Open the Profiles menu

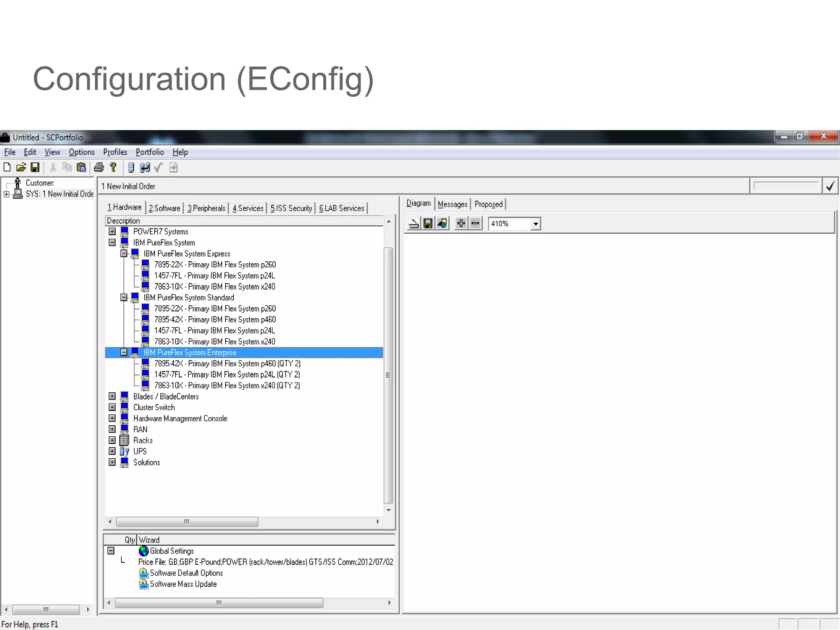(x=115, y=152)
